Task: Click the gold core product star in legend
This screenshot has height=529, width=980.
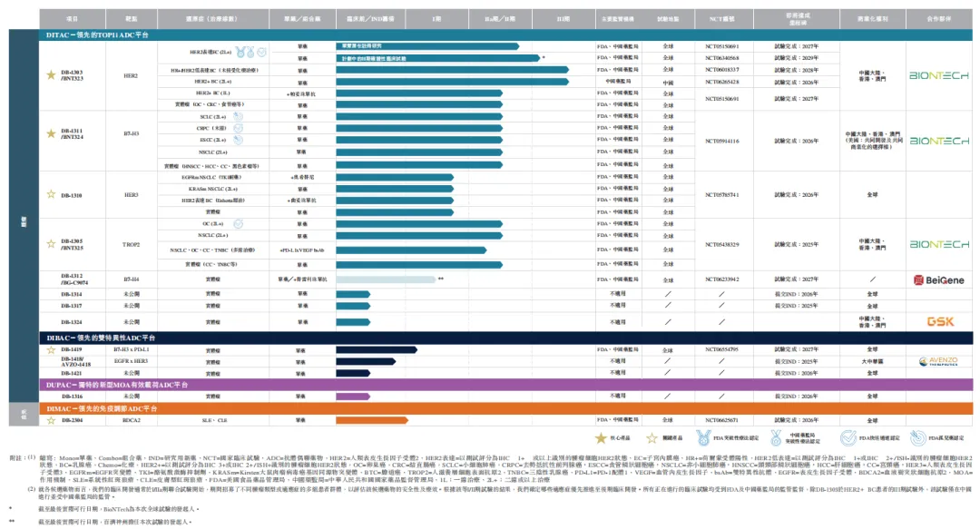Action: (602, 436)
